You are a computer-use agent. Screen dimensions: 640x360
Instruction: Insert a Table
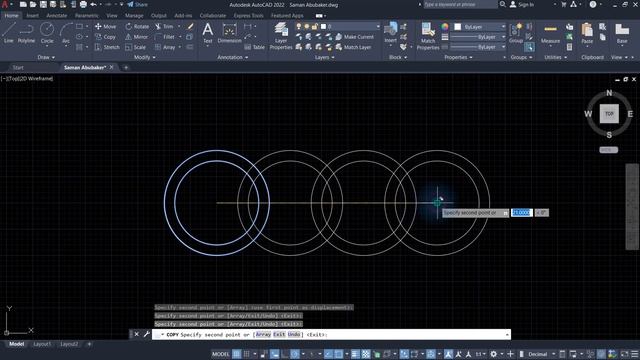click(255, 47)
